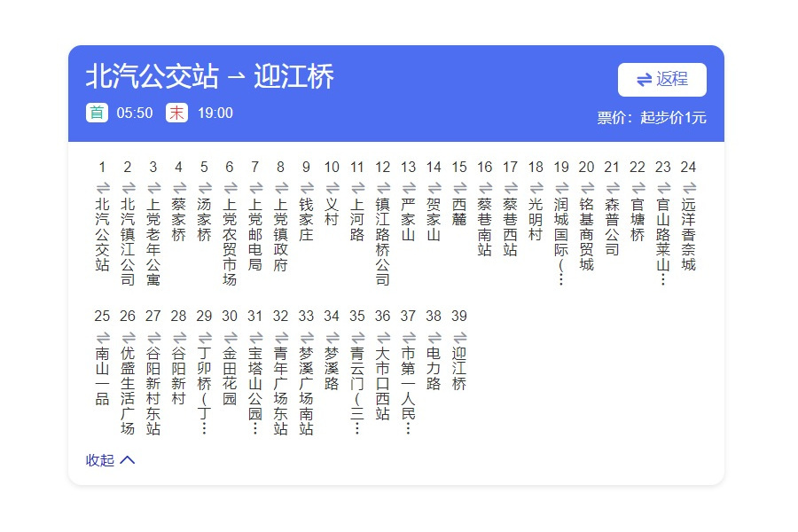
Task: Click transfer arrows icon above 谷阳新村 stop 28
Action: 180,338
